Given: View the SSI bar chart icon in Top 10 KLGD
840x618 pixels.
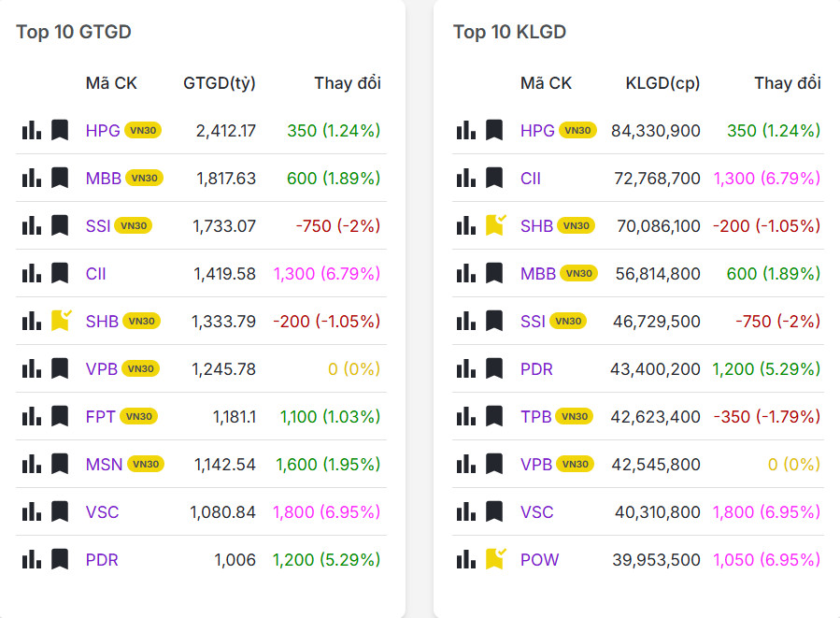Looking at the screenshot, I should pyautogui.click(x=466, y=321).
